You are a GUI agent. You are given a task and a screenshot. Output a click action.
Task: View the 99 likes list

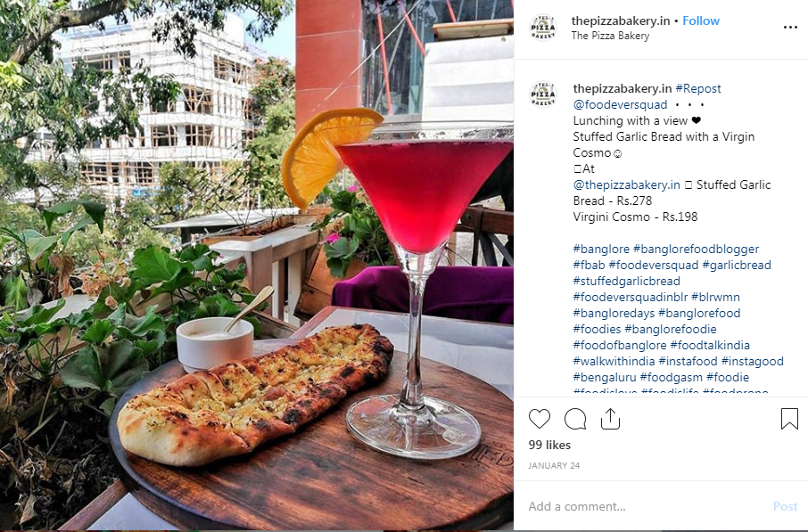tap(549, 445)
